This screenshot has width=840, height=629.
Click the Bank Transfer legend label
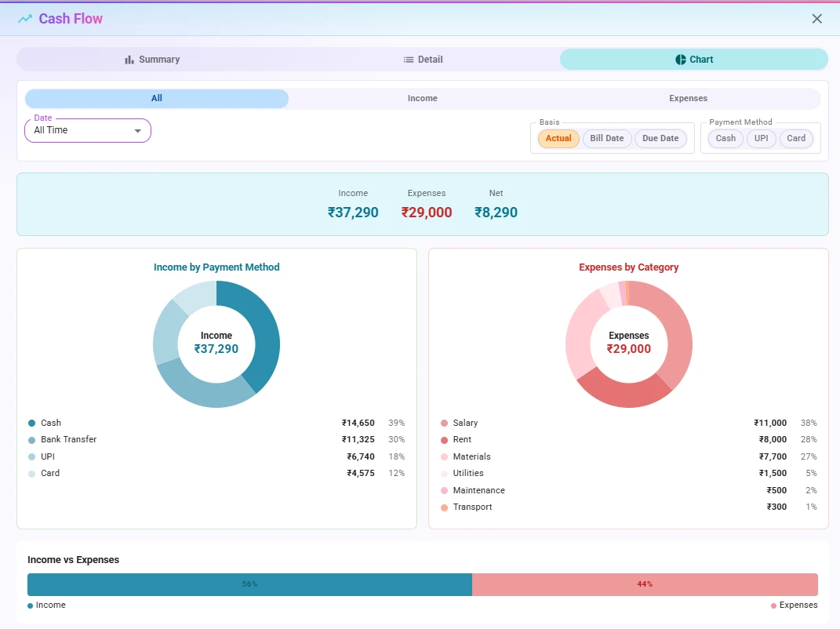[68, 440]
